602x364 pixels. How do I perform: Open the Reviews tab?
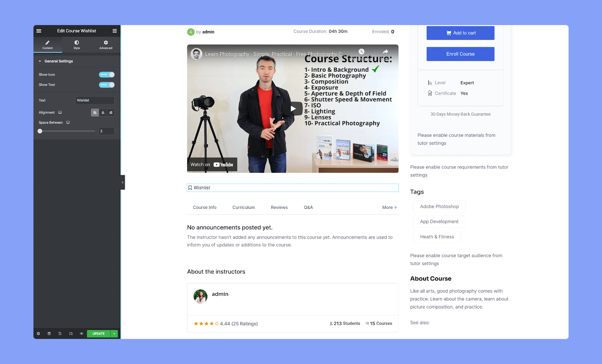(x=279, y=207)
